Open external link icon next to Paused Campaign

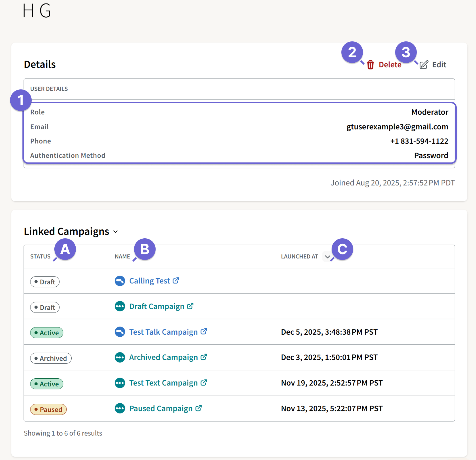pos(198,409)
